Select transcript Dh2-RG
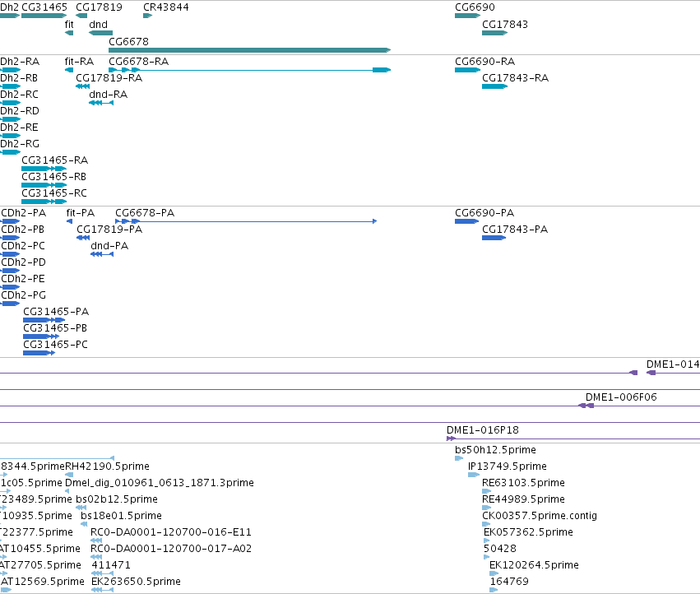The image size is (700, 594). 10,152
